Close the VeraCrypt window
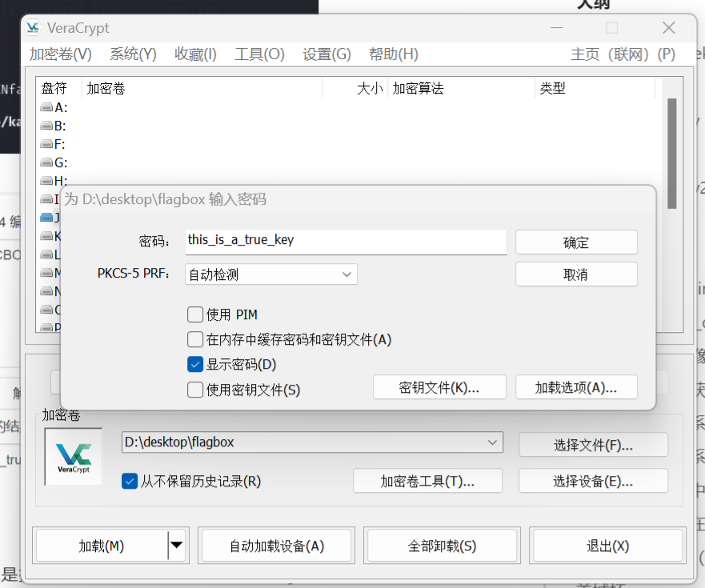The width and height of the screenshot is (705, 588). pyautogui.click(x=669, y=28)
